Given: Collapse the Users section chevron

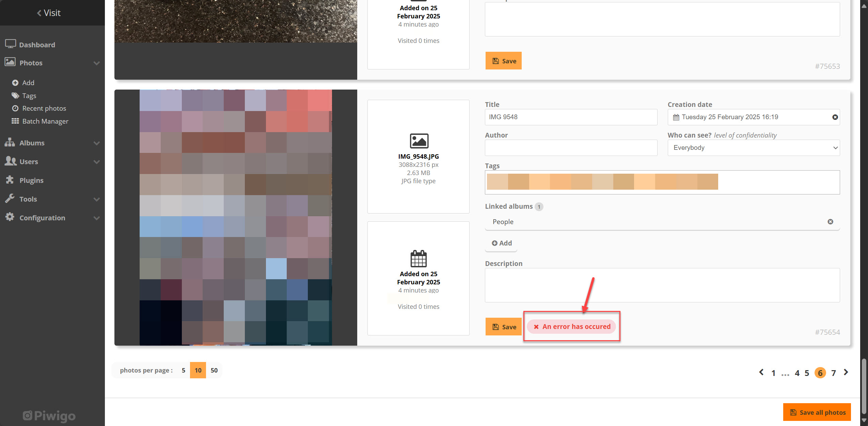Looking at the screenshot, I should [x=96, y=162].
